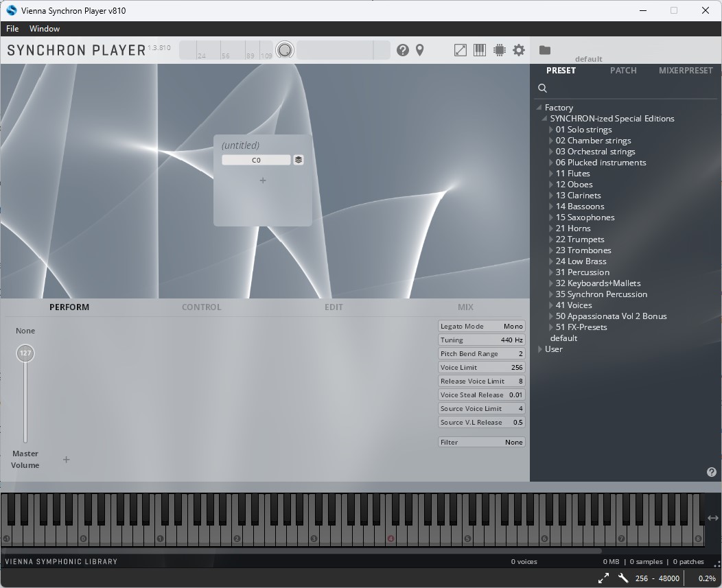
Task: Click the layers stack icon beside C0
Action: coord(299,160)
